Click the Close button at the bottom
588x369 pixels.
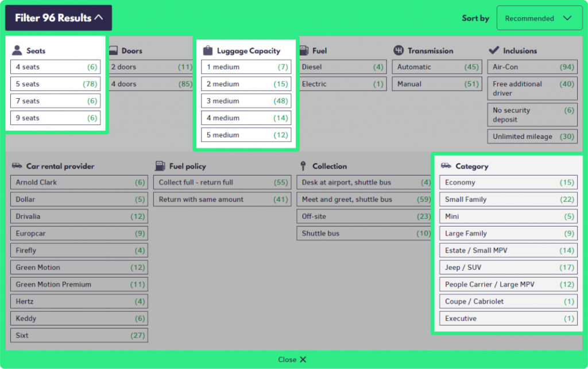292,359
